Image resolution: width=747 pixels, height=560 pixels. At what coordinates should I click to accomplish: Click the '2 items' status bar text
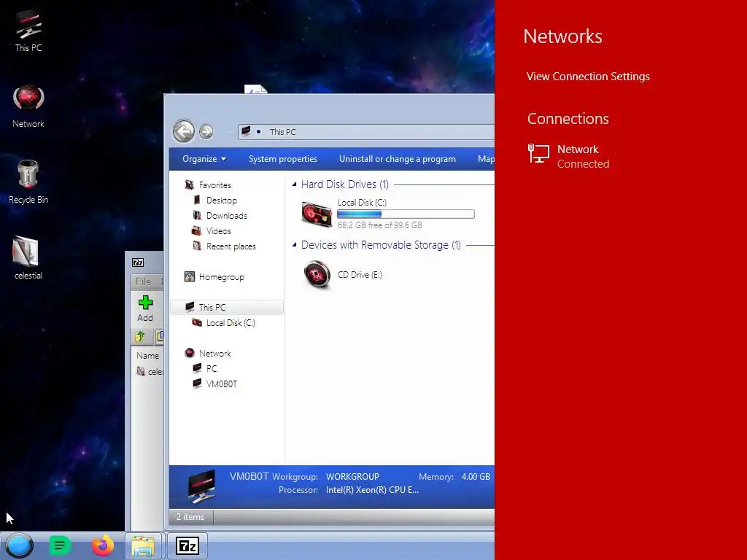coord(190,517)
